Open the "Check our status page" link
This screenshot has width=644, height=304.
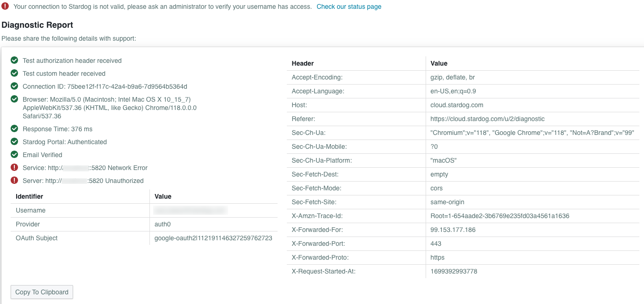[x=348, y=6]
